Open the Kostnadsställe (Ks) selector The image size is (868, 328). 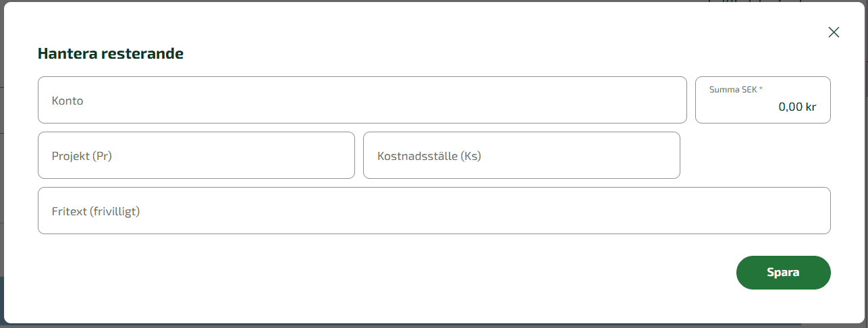click(x=521, y=155)
